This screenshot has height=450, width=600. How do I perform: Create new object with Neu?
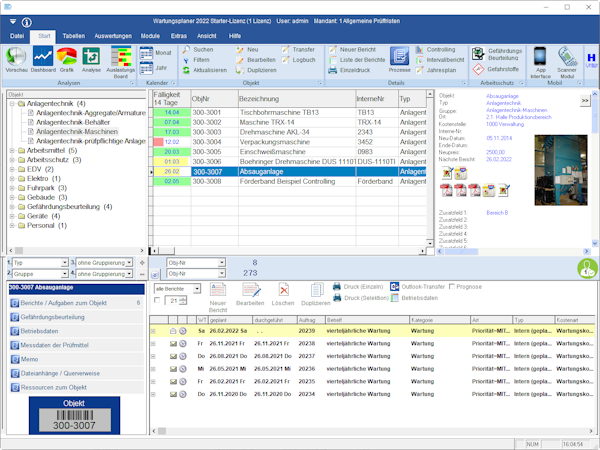point(247,50)
